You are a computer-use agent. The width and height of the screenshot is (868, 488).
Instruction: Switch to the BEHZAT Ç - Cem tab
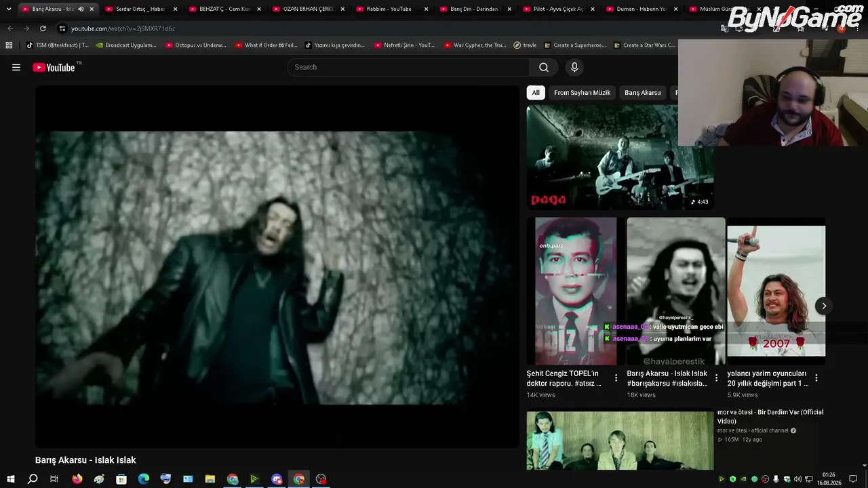coord(224,9)
